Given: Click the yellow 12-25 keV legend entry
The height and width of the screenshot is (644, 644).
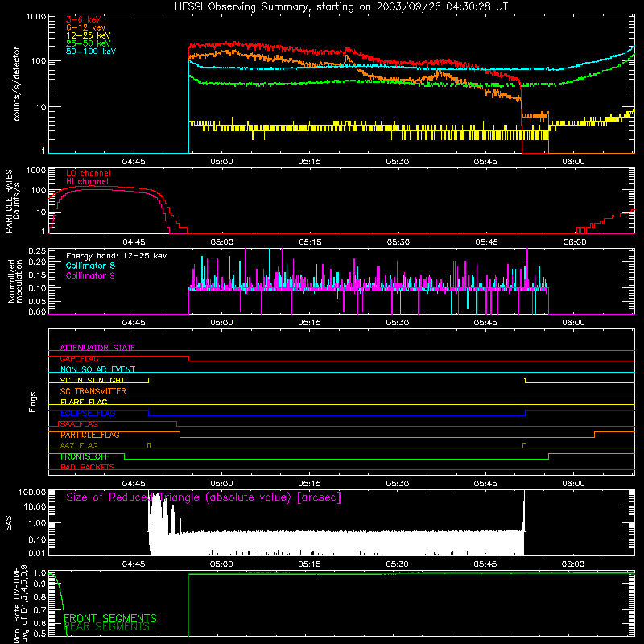Looking at the screenshot, I should coord(89,35).
